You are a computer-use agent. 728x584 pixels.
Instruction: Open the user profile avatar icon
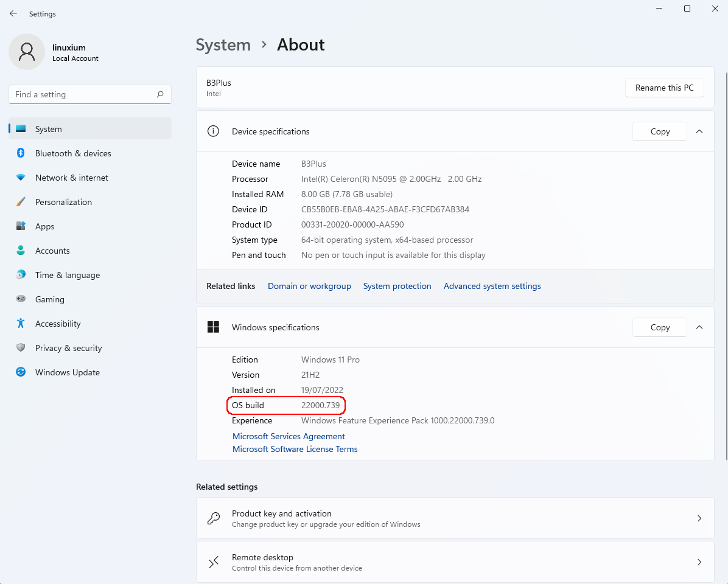(26, 52)
